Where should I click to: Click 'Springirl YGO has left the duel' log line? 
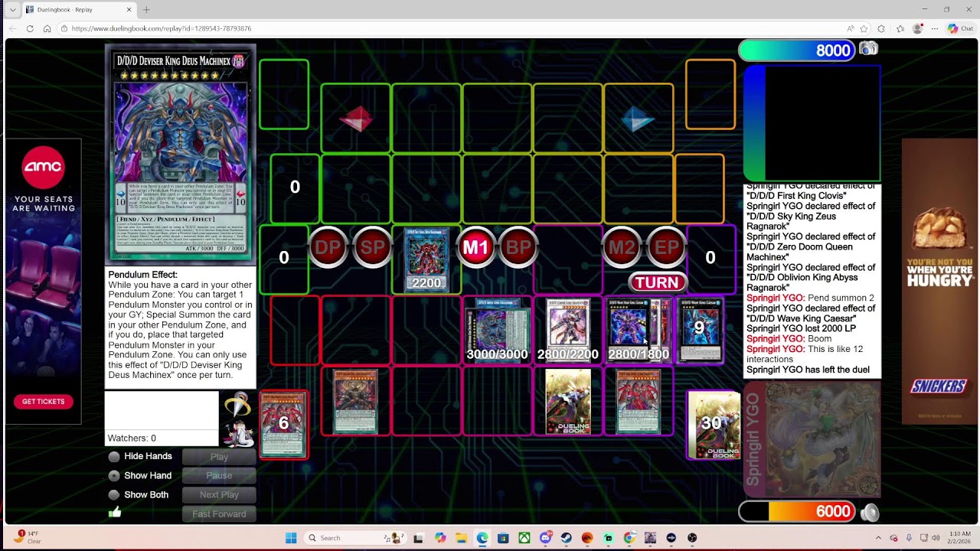tap(808, 370)
